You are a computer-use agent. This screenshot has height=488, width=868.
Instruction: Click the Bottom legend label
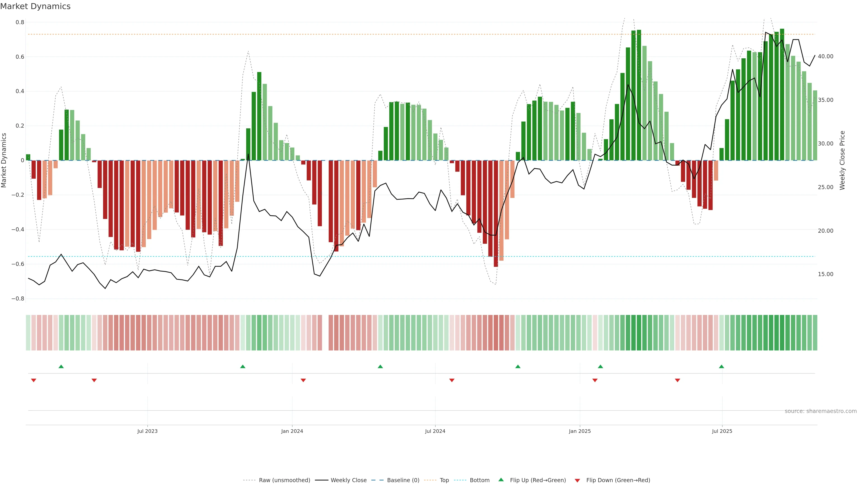tap(479, 480)
